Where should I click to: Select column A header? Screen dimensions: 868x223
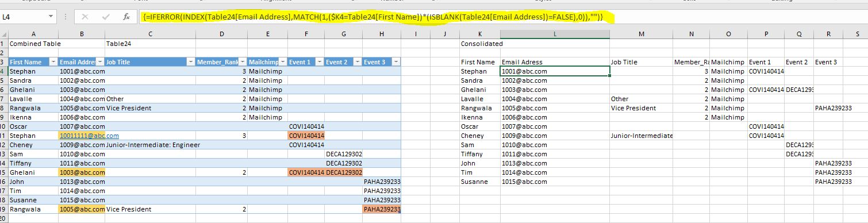pos(33,34)
